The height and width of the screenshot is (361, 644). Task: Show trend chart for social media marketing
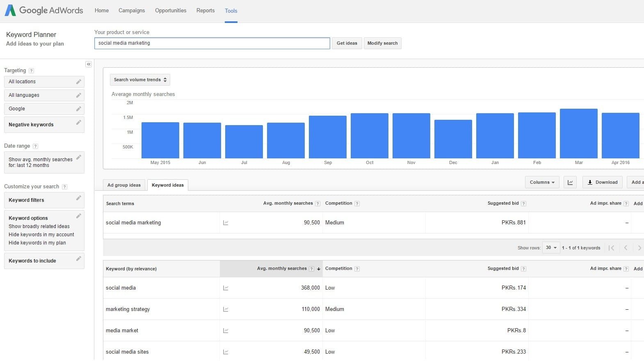click(x=226, y=223)
